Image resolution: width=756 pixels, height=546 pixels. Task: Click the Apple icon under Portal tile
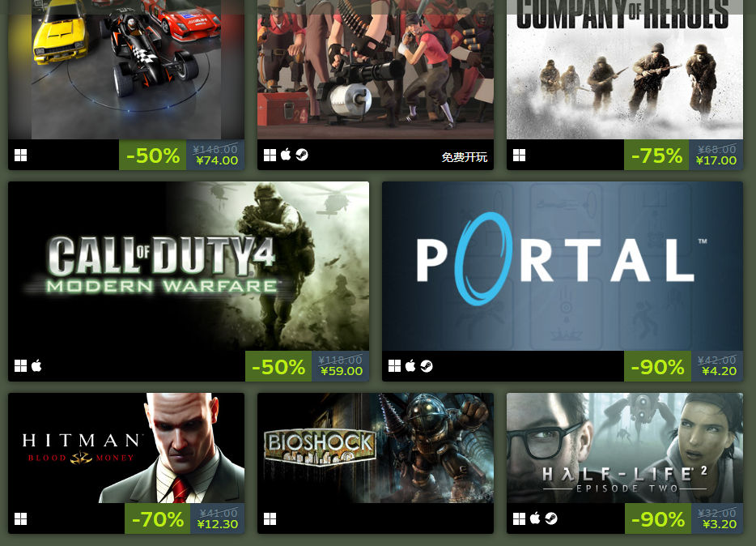pos(410,366)
